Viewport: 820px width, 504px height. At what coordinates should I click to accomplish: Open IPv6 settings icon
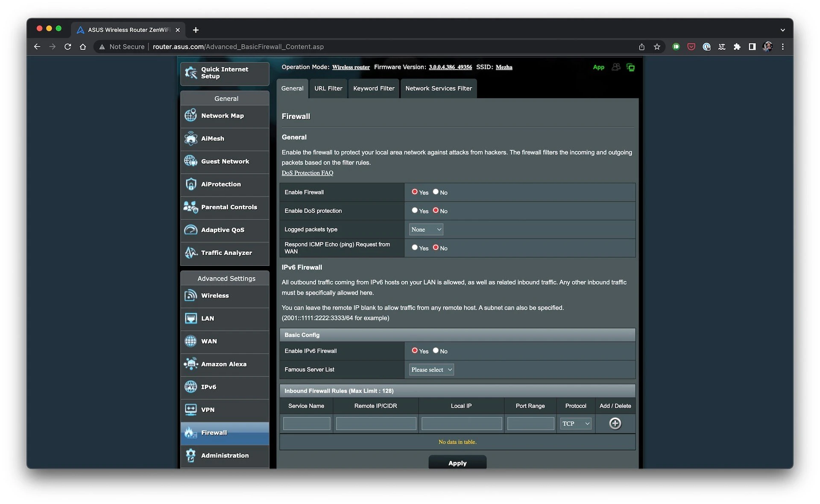190,387
